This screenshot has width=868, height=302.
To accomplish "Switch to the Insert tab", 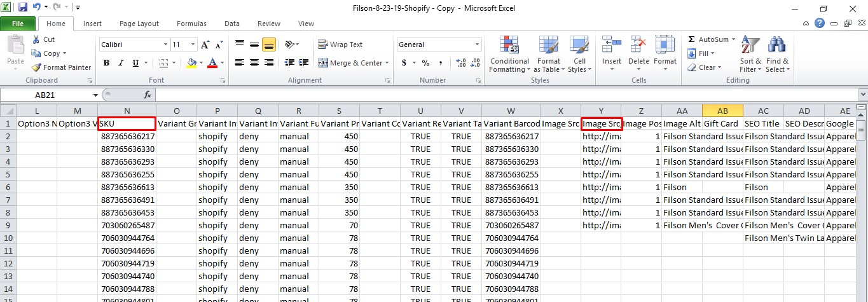I will click(x=92, y=24).
